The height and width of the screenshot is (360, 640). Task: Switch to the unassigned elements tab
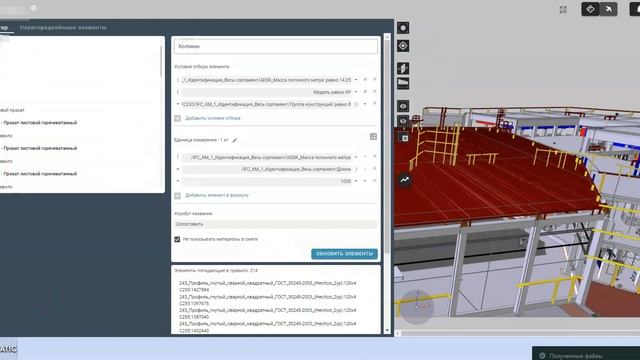[63, 28]
